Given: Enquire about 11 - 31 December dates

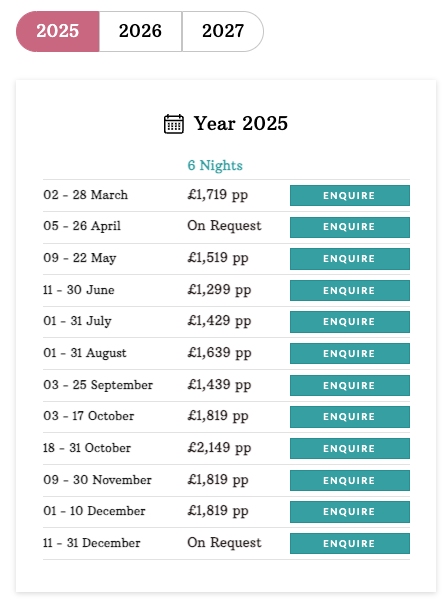Looking at the screenshot, I should (x=350, y=544).
